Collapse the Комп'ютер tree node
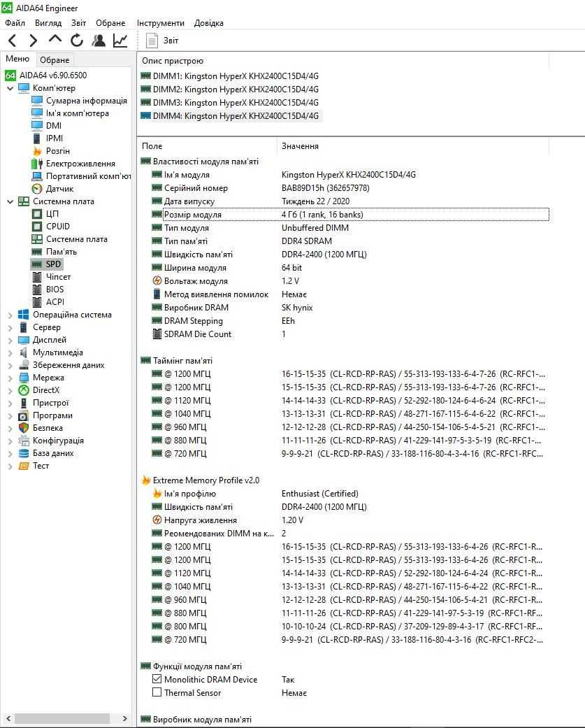The width and height of the screenshot is (585, 728). pos(10,88)
